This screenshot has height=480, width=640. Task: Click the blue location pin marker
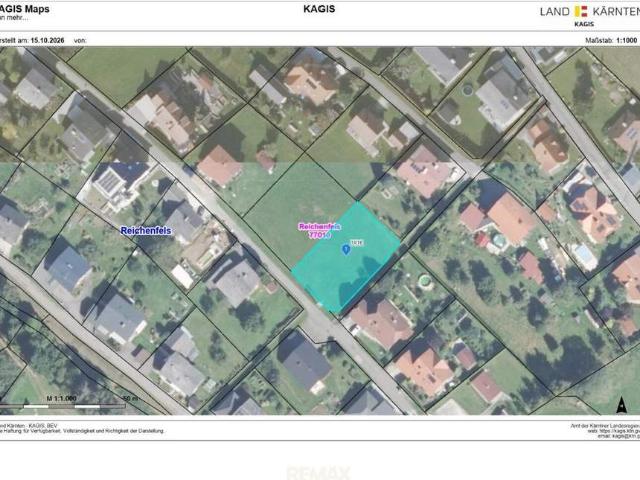coord(346,249)
